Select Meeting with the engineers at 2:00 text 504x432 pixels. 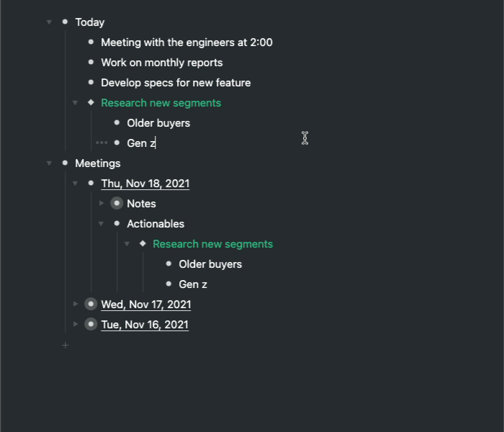[x=186, y=42]
